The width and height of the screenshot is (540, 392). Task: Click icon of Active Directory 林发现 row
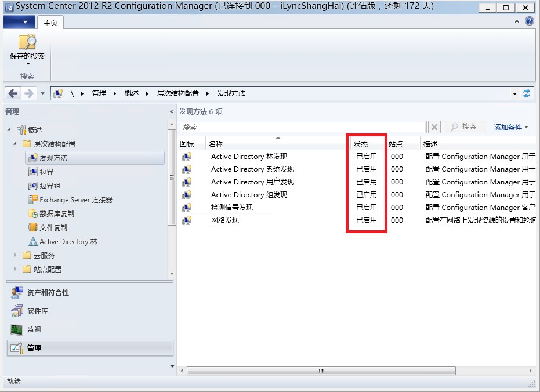click(187, 157)
